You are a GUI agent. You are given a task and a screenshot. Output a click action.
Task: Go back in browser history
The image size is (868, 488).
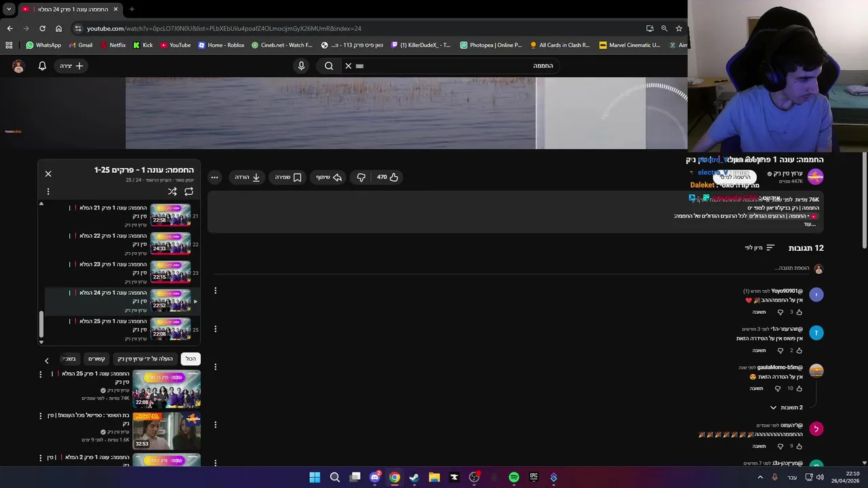9,28
